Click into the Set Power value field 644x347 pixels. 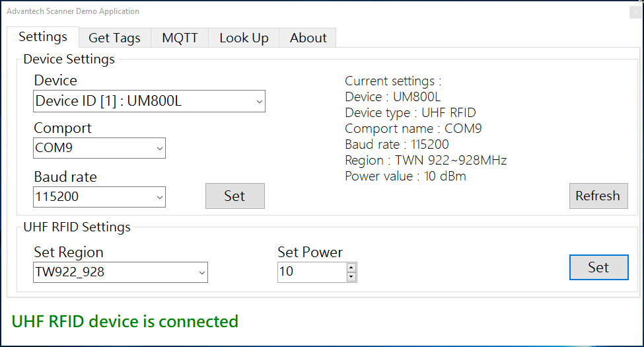[x=311, y=272]
